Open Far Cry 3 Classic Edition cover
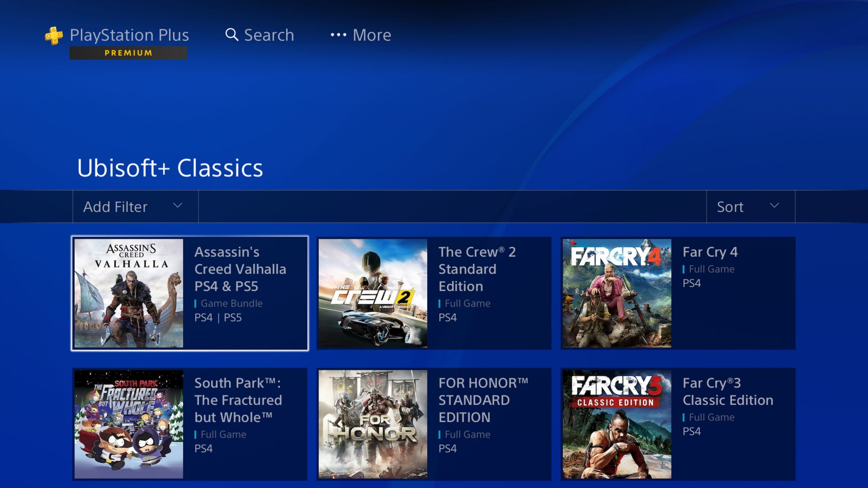 coord(617,424)
